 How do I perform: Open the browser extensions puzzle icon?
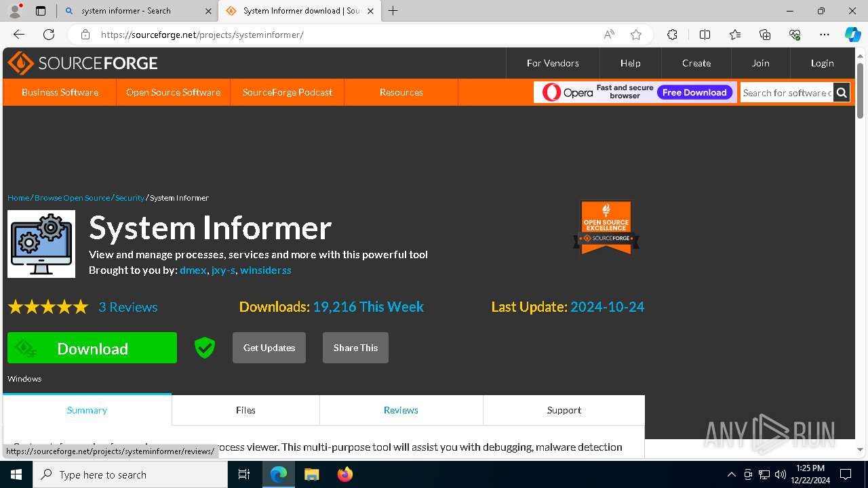(672, 35)
